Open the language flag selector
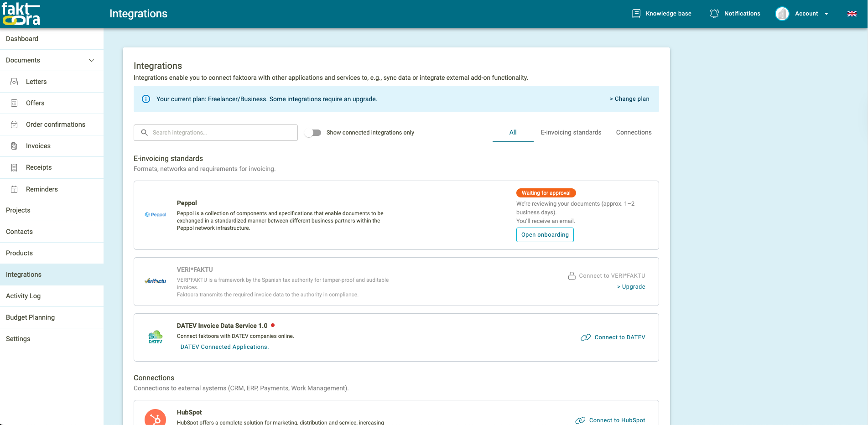 (x=852, y=14)
